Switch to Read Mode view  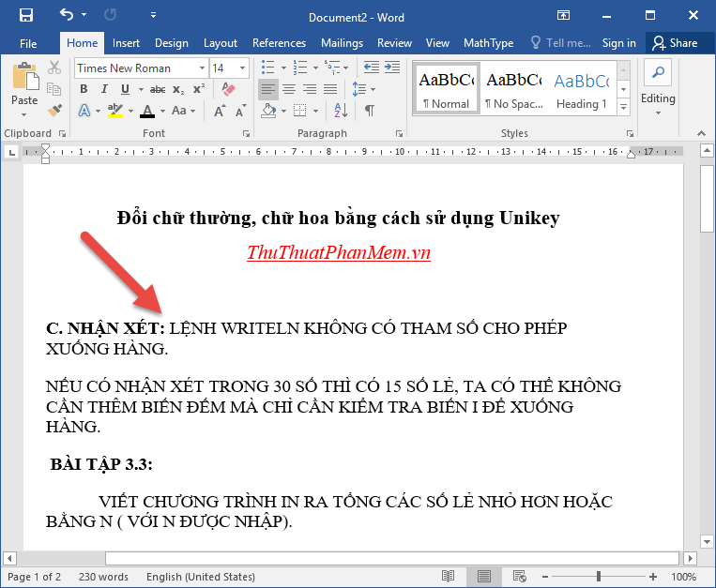pyautogui.click(x=448, y=577)
